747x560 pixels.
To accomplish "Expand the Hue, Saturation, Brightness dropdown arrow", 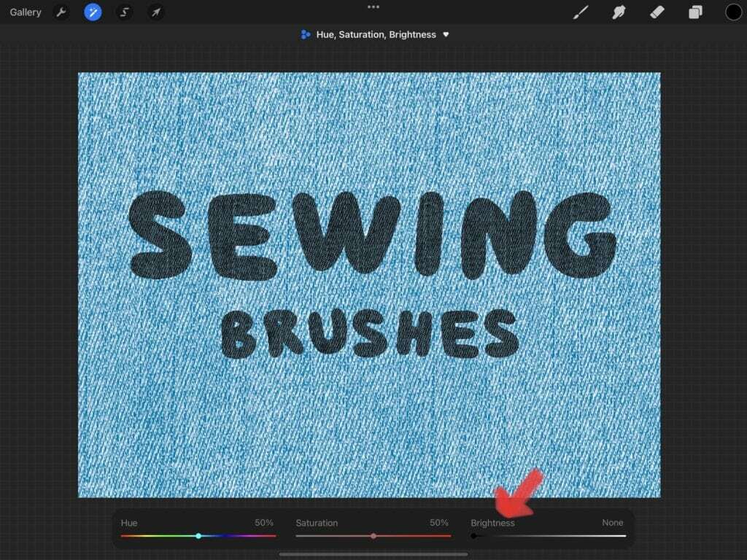I will (446, 35).
